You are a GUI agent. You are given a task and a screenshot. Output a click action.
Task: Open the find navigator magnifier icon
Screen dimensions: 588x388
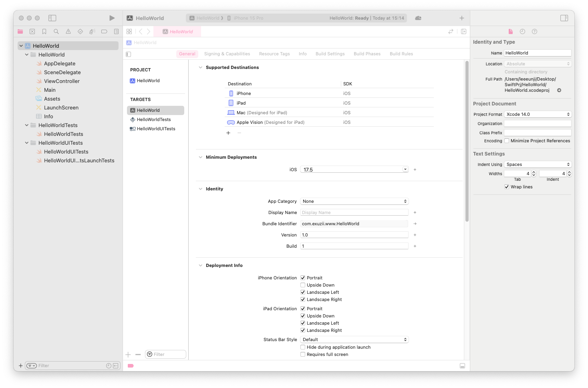pyautogui.click(x=56, y=31)
